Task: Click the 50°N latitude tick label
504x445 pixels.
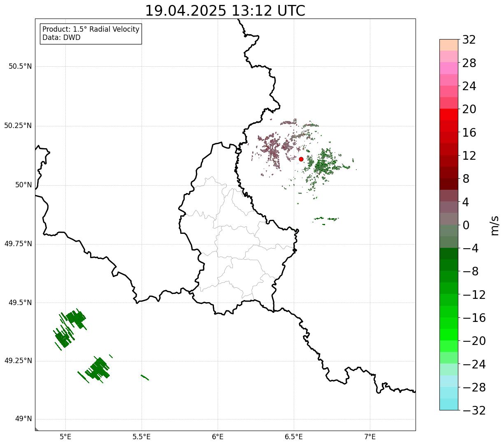Action: 23,185
